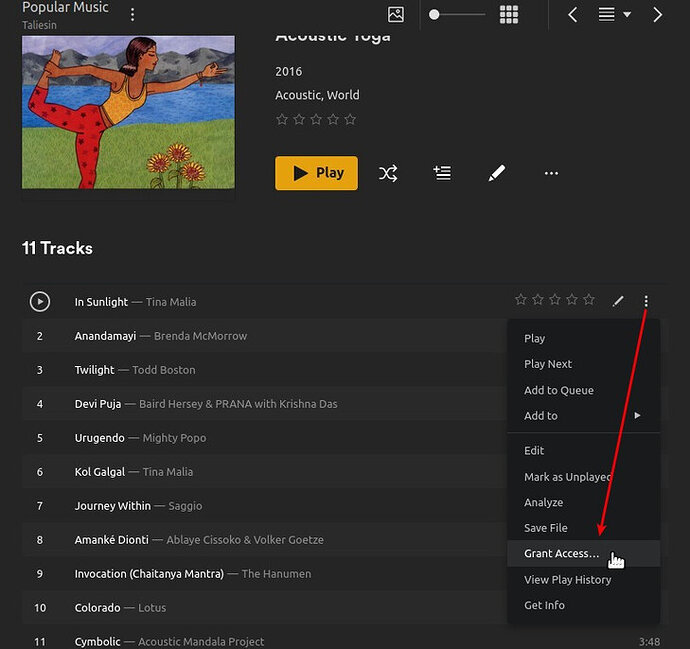Select track Urugendo
The height and width of the screenshot is (649, 690).
tap(99, 438)
